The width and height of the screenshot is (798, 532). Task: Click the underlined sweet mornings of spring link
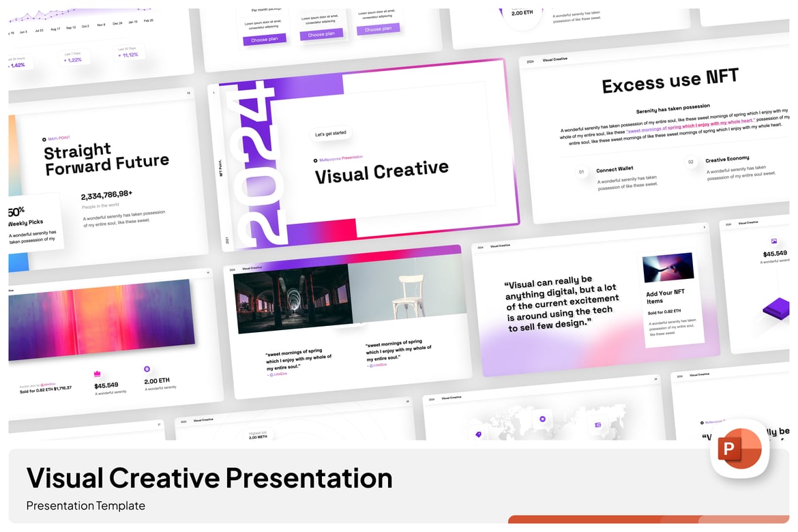[x=691, y=126]
